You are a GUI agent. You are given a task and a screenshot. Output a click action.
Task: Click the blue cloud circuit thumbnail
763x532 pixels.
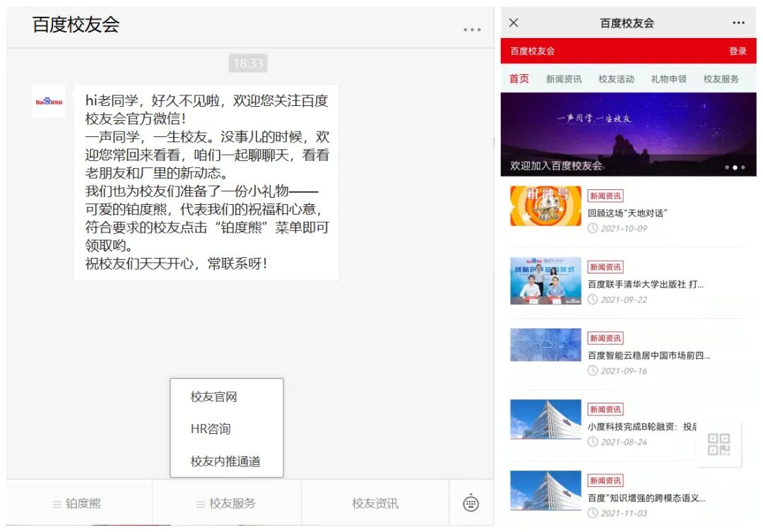click(545, 345)
